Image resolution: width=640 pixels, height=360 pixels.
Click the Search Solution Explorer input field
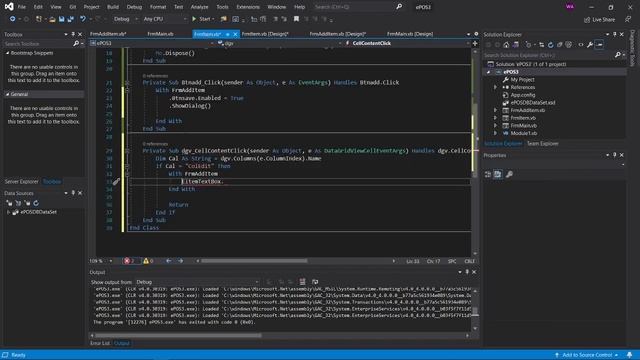point(548,55)
